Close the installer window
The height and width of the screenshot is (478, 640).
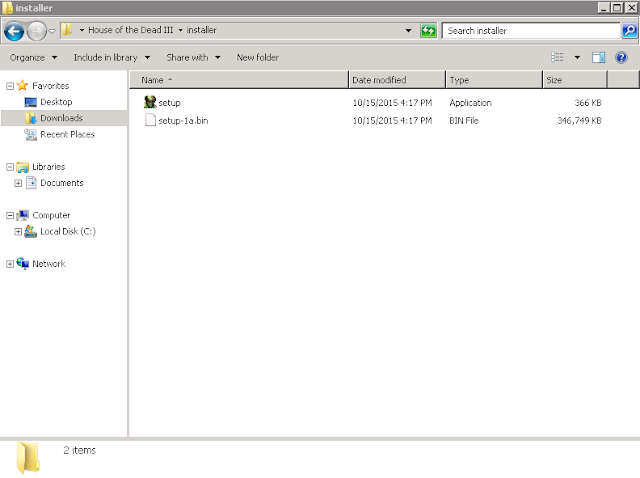point(631,8)
